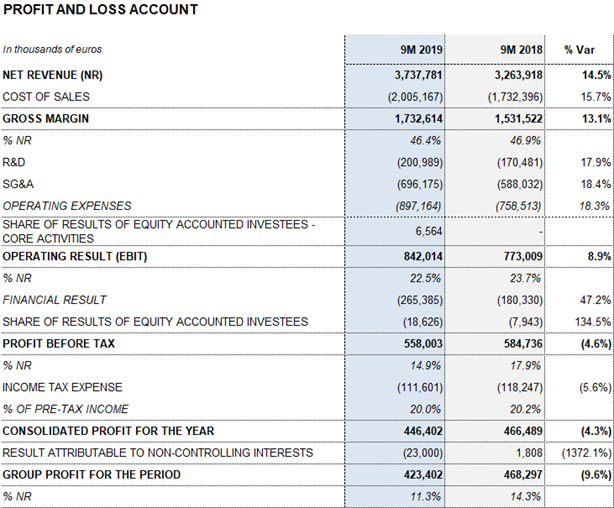This screenshot has width=614, height=508.
Task: Select EBIT 2018 value 773,009
Action: point(523,257)
